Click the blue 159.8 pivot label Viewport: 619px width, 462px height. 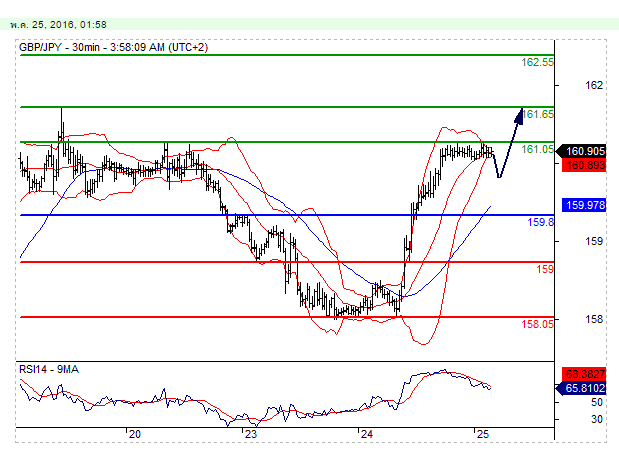[540, 222]
